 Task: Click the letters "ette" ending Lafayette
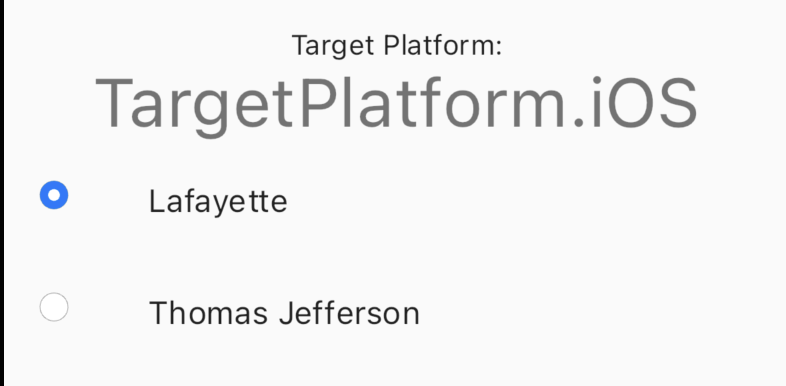coord(263,202)
